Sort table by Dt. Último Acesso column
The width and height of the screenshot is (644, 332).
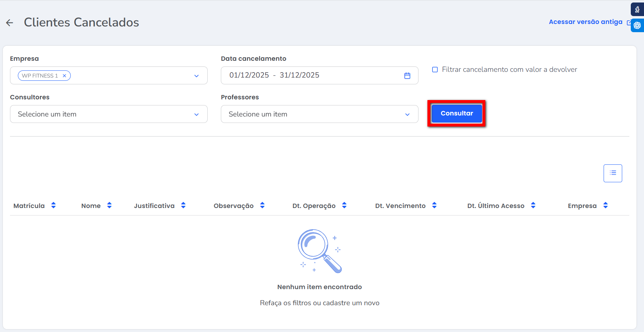coord(533,205)
